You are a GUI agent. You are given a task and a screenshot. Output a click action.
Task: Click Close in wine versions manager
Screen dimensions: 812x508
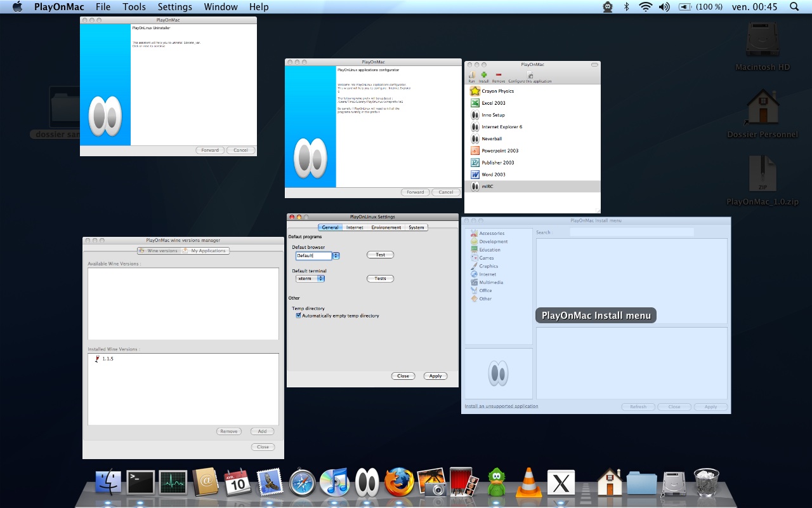pyautogui.click(x=263, y=447)
